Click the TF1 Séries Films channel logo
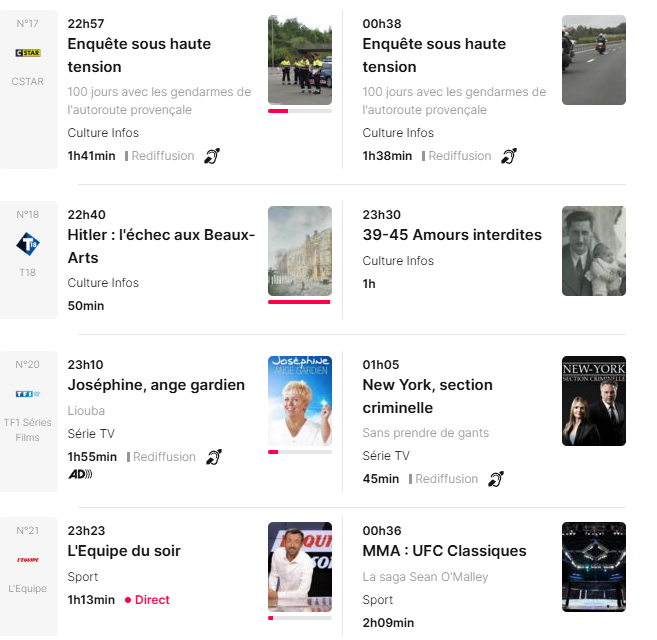 [x=28, y=394]
